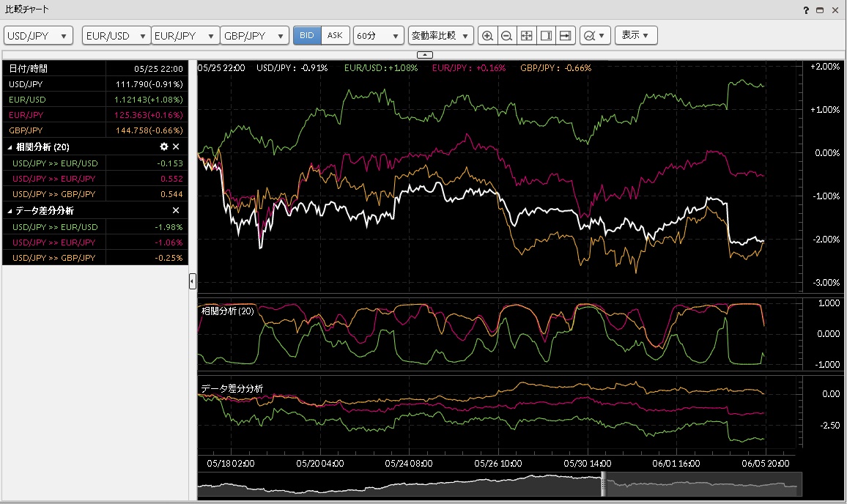Open the help question mark
Viewport: 847px width, 504px height.
click(x=806, y=10)
